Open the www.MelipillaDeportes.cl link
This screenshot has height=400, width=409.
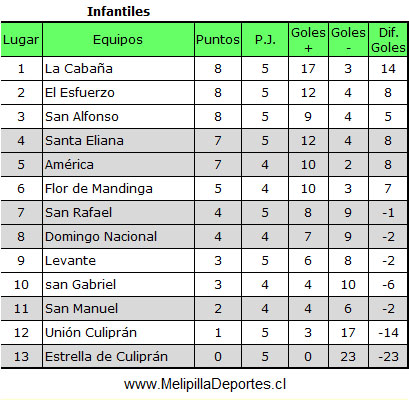coord(205,384)
